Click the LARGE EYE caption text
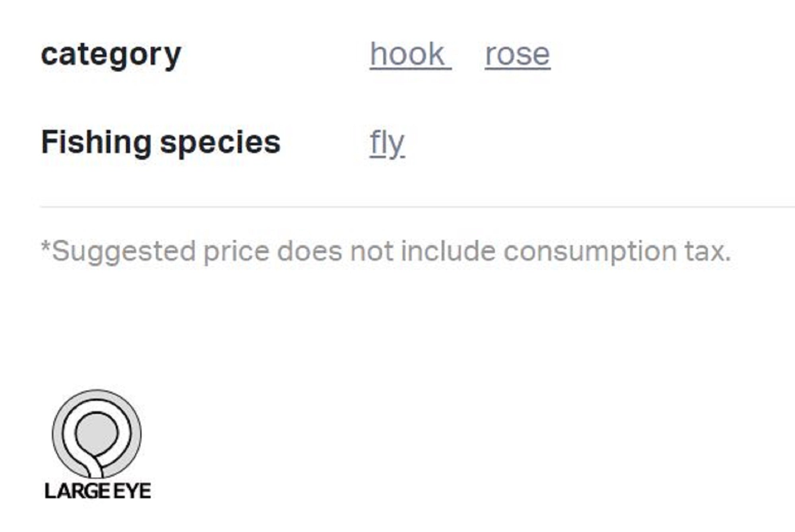Screen dimensions: 795x532 tap(98, 491)
